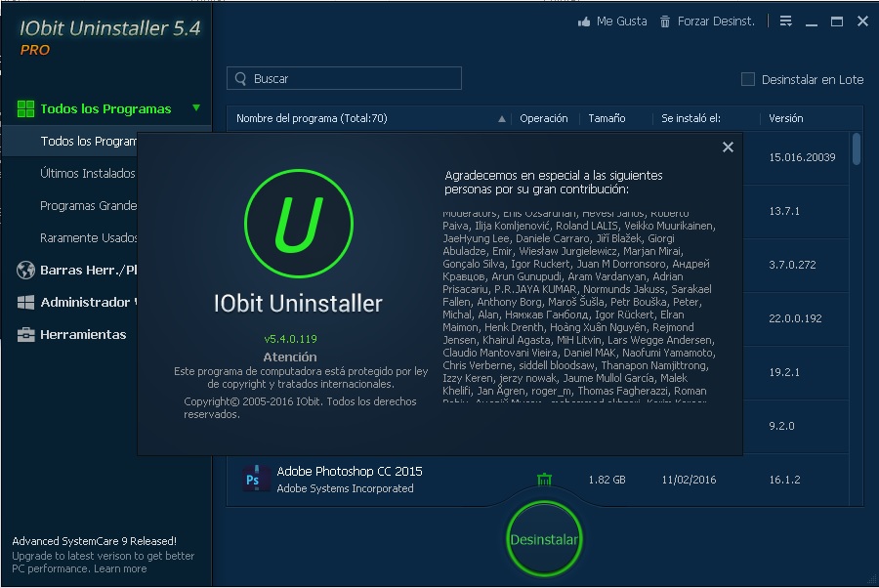This screenshot has width=879, height=588.
Task: Click version value 9.2.0
Action: click(781, 426)
